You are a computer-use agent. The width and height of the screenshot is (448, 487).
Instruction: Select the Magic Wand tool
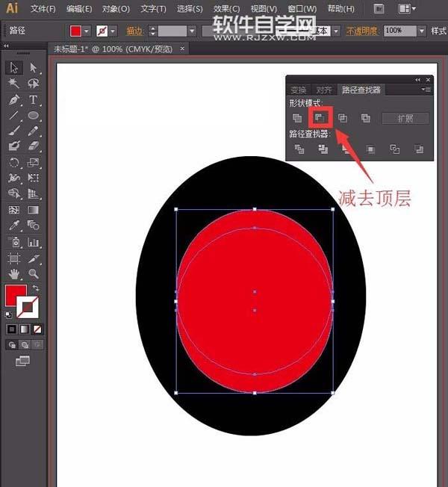tap(14, 83)
